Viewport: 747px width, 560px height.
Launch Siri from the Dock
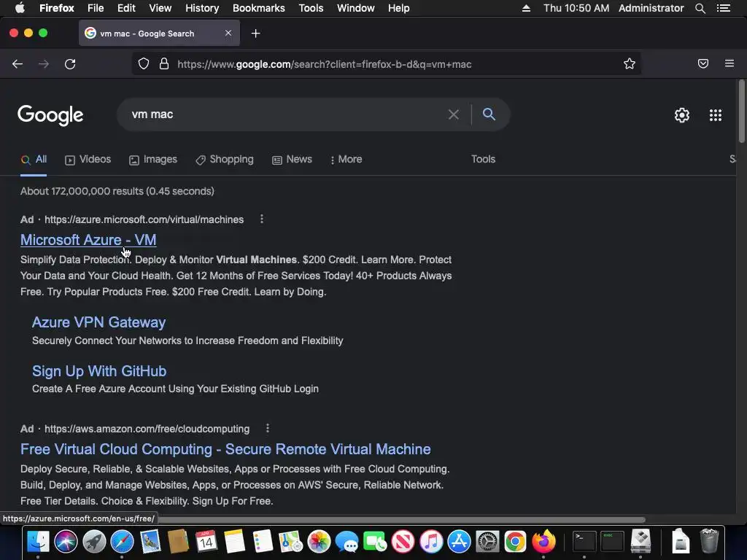66,542
